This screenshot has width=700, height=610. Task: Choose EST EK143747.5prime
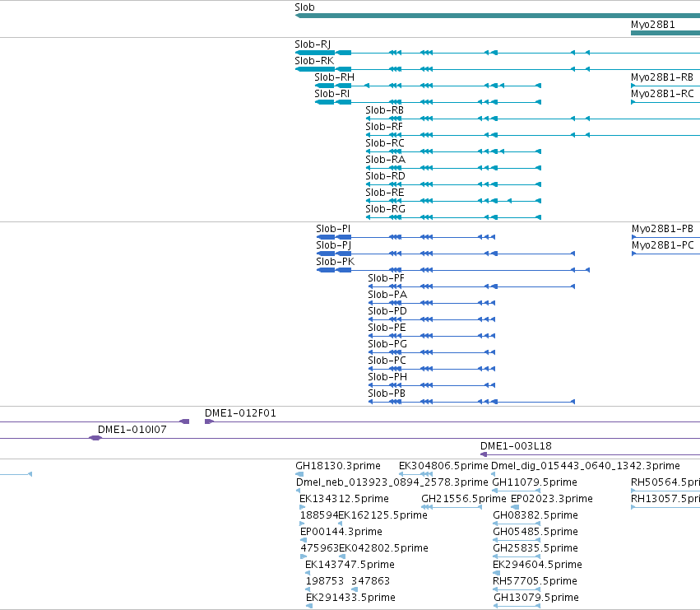(350, 566)
